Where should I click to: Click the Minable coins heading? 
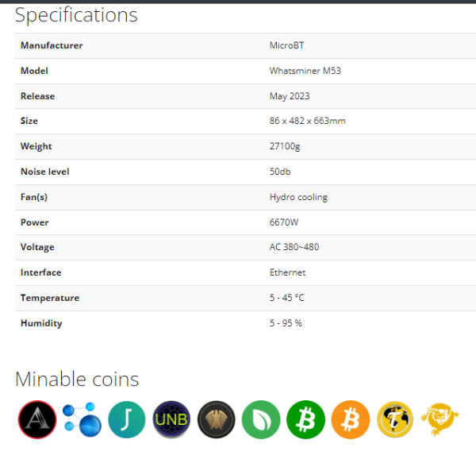(x=77, y=379)
